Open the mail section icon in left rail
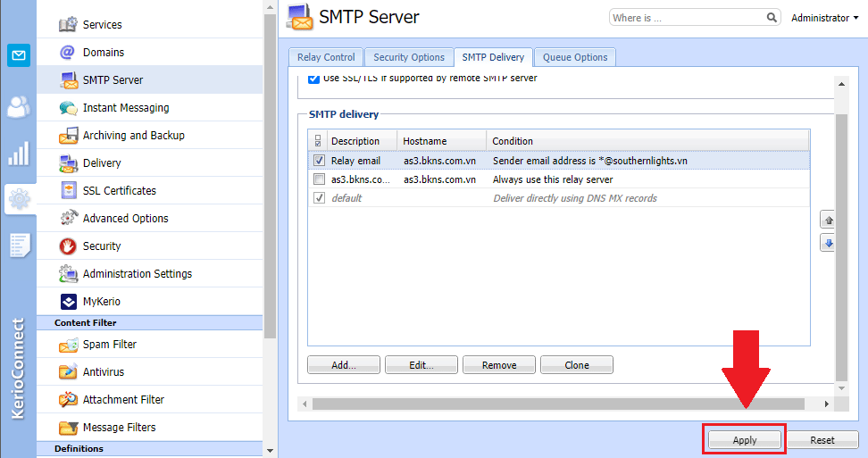868x458 pixels. coord(18,55)
